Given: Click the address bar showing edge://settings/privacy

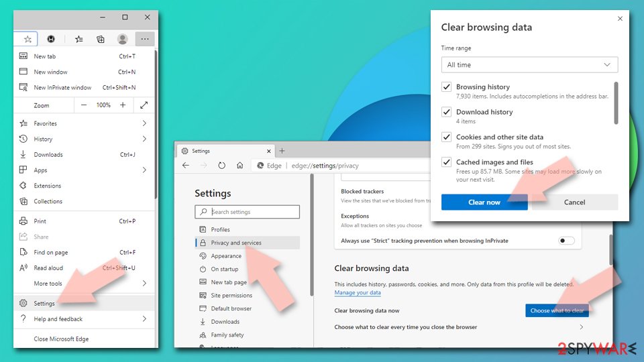Looking at the screenshot, I should pyautogui.click(x=341, y=166).
